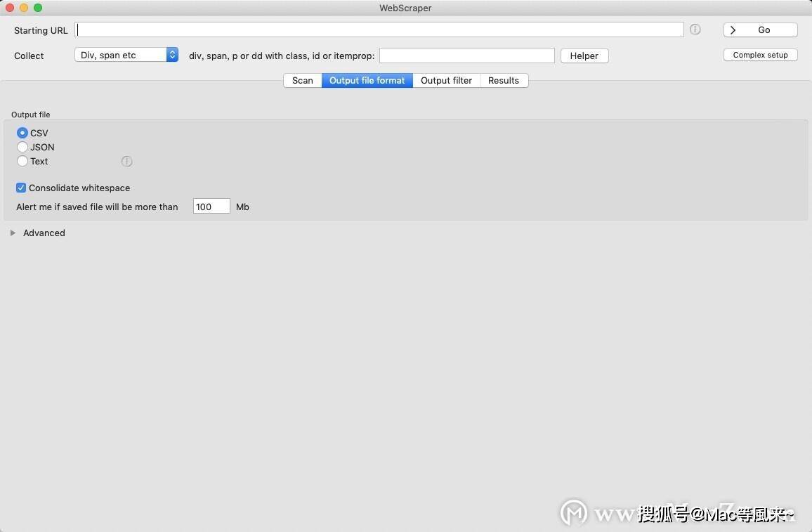Minimize the WebScraper window

click(24, 8)
